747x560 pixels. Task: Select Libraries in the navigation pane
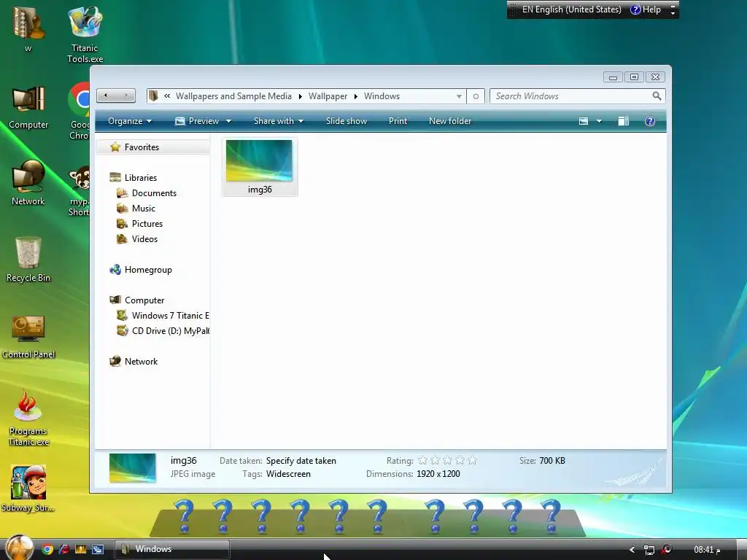point(141,178)
